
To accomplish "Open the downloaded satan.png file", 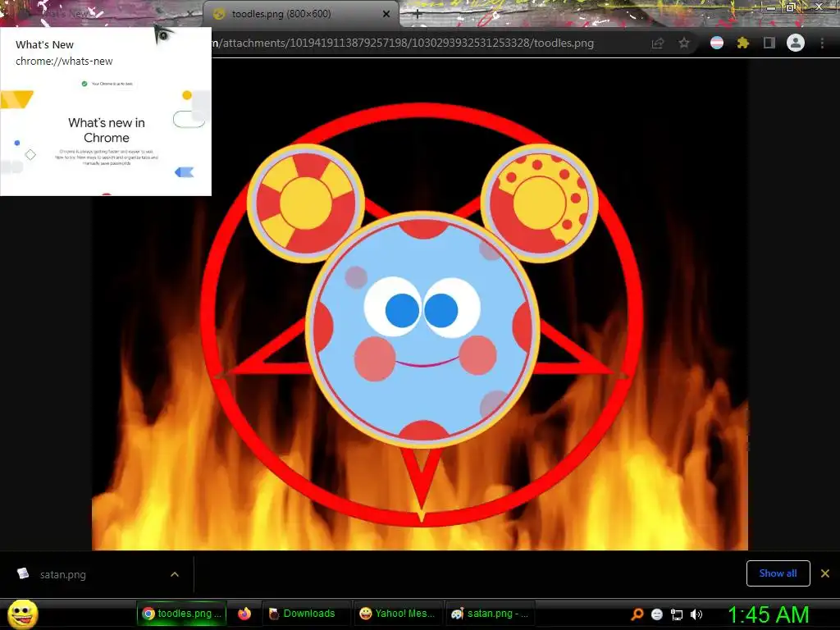I will pos(62,574).
